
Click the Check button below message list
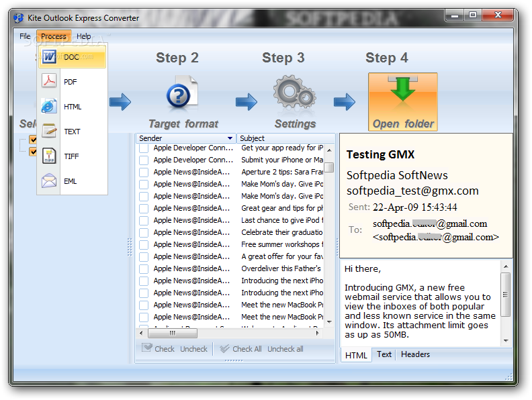[158, 348]
